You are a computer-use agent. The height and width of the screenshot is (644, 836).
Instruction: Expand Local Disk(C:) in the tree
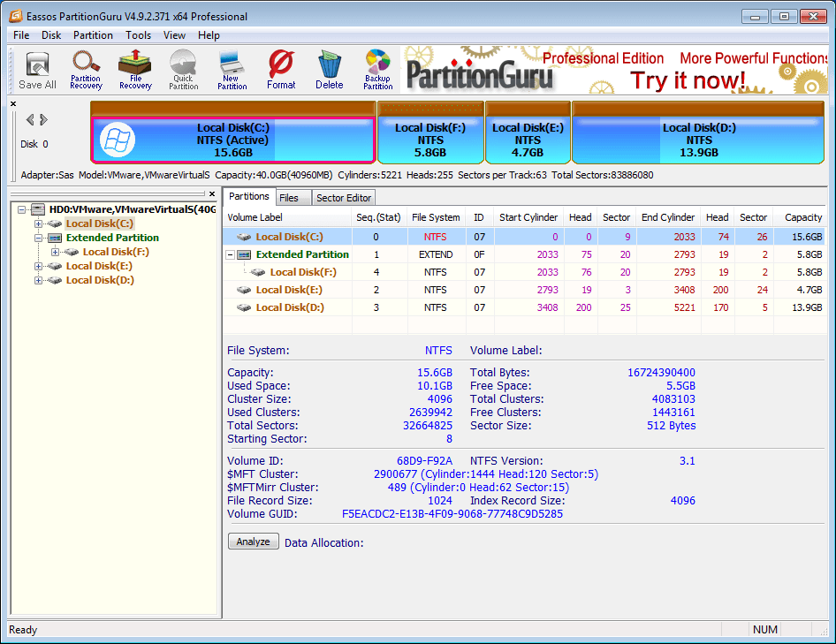pyautogui.click(x=38, y=224)
